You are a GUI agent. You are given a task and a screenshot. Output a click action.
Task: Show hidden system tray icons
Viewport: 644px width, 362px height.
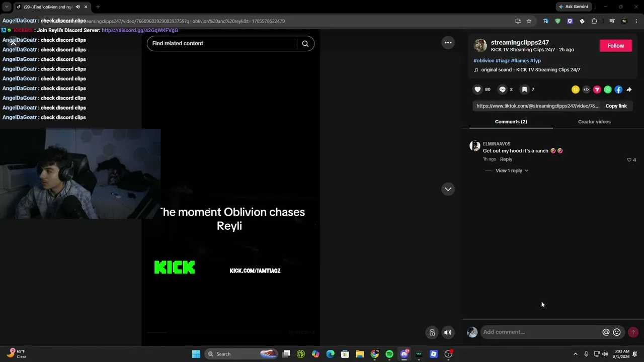[576, 354]
